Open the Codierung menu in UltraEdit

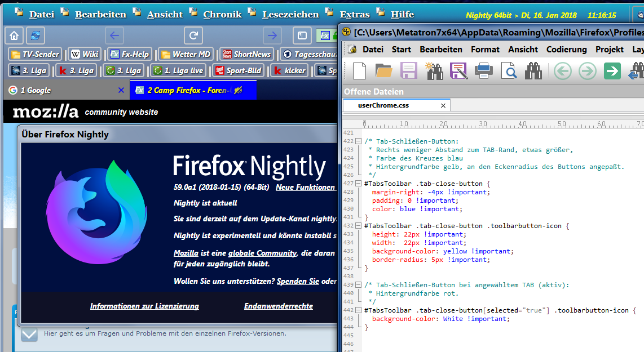(x=566, y=50)
